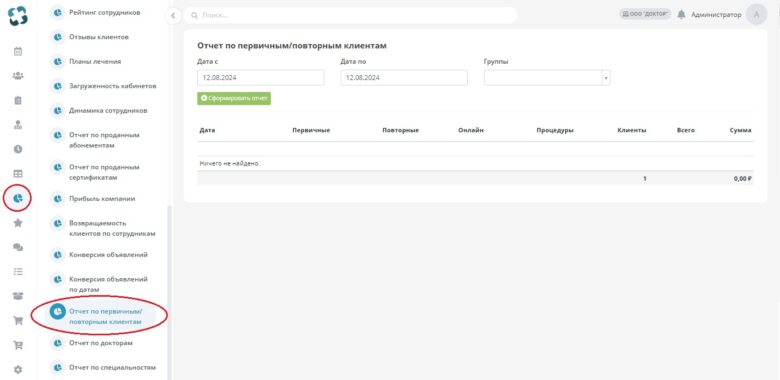Click the Первичные column header
Viewport: 780px width, 380px height.
tap(311, 130)
